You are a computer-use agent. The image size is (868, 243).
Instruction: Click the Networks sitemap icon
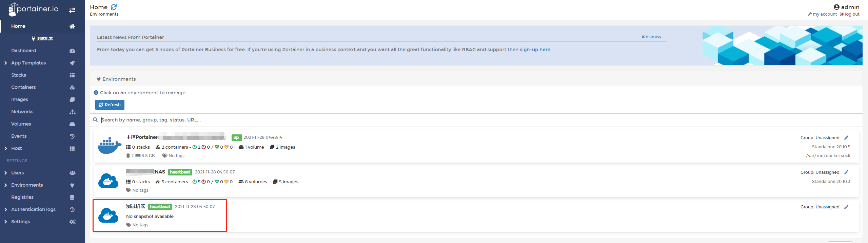coord(72,112)
